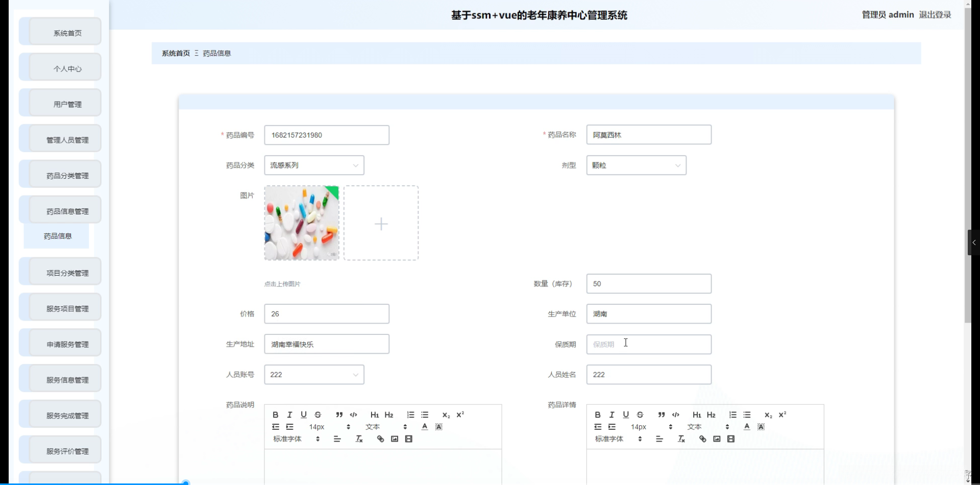Open text alignment picker in 药品说明

pyautogui.click(x=337, y=439)
